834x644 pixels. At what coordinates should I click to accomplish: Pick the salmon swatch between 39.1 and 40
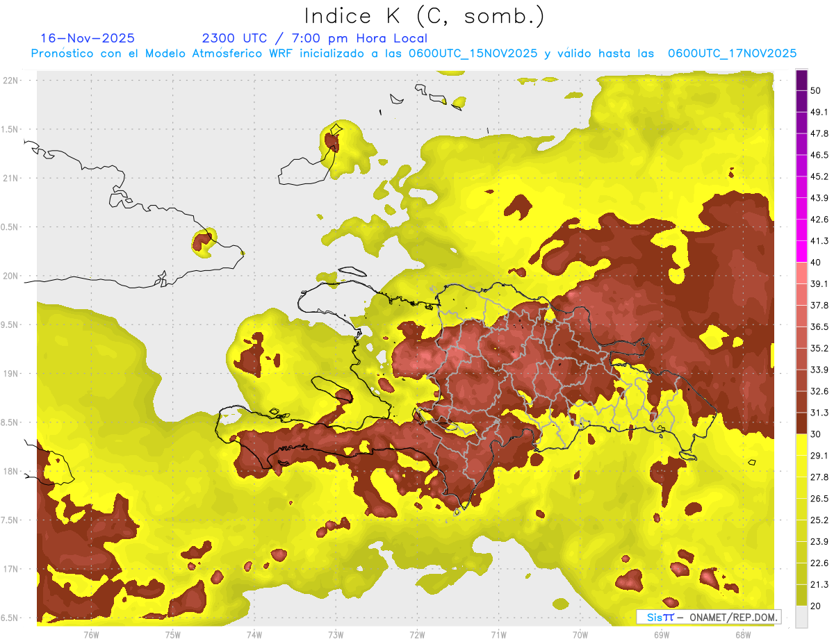coord(801,273)
